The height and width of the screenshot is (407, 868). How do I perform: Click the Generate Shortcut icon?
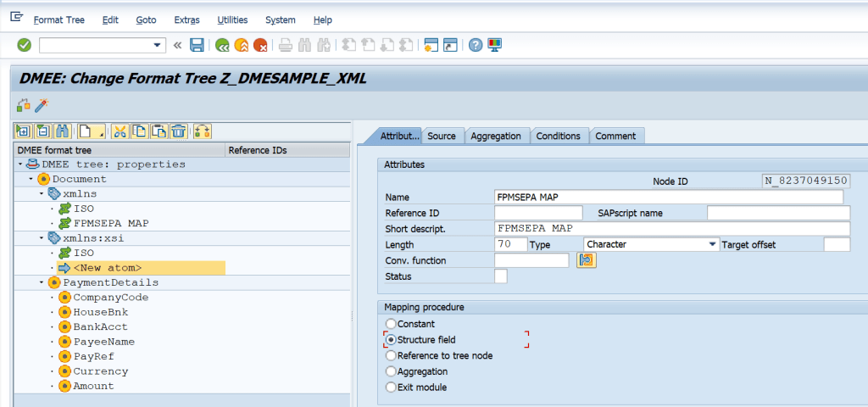coord(450,46)
